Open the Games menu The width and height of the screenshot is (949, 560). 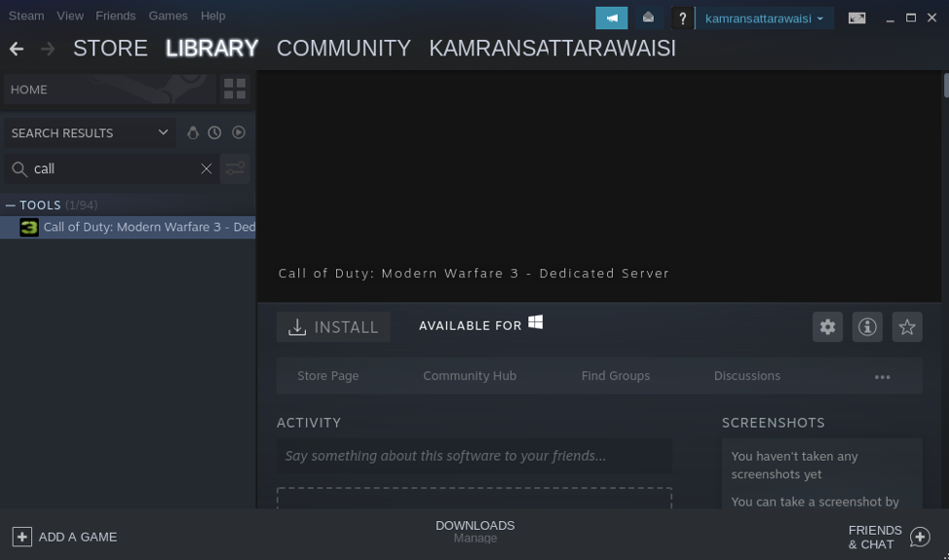168,16
